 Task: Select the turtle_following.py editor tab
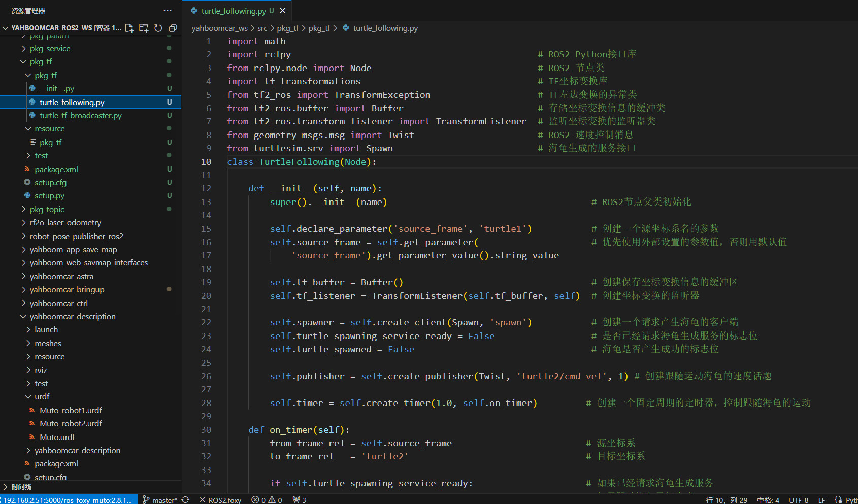[x=233, y=11]
